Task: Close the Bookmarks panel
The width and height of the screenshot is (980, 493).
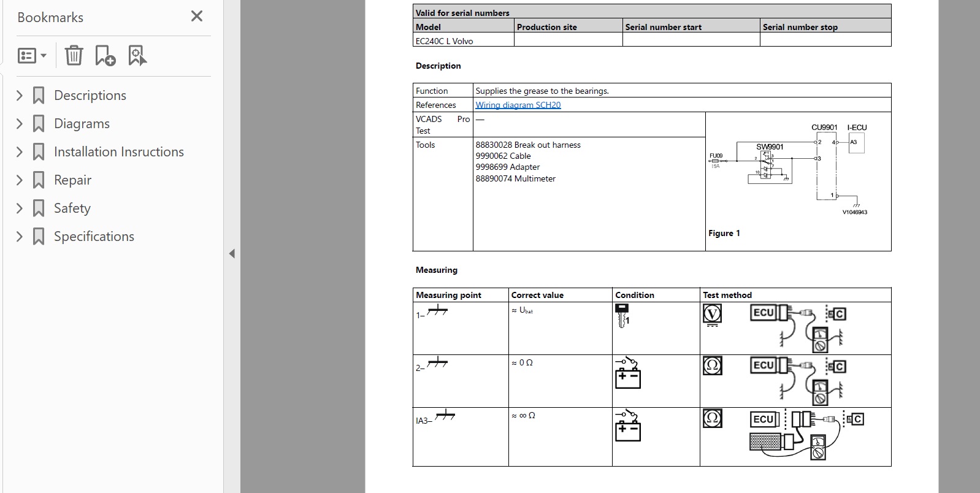Action: 196,17
